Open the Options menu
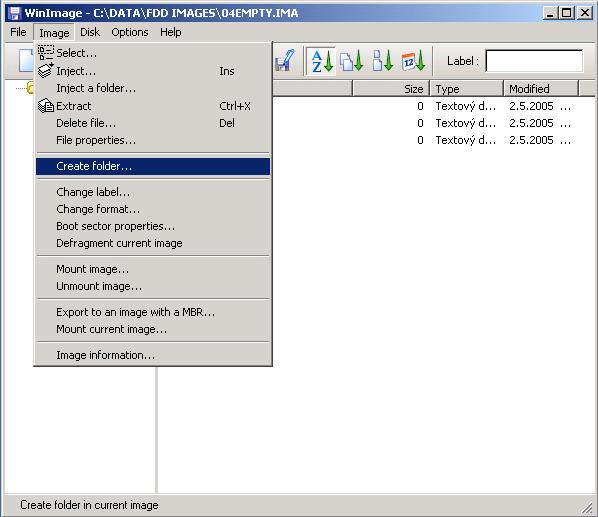This screenshot has height=517, width=598. point(130,32)
